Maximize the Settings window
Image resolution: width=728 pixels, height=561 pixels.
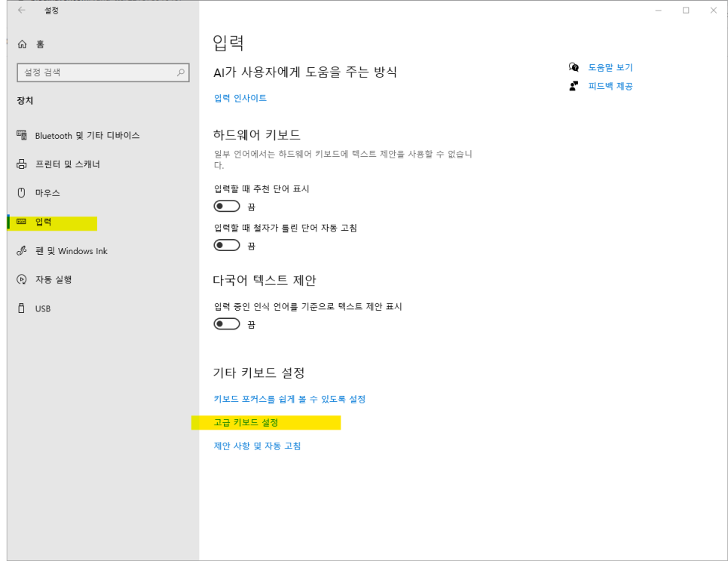tap(686, 11)
